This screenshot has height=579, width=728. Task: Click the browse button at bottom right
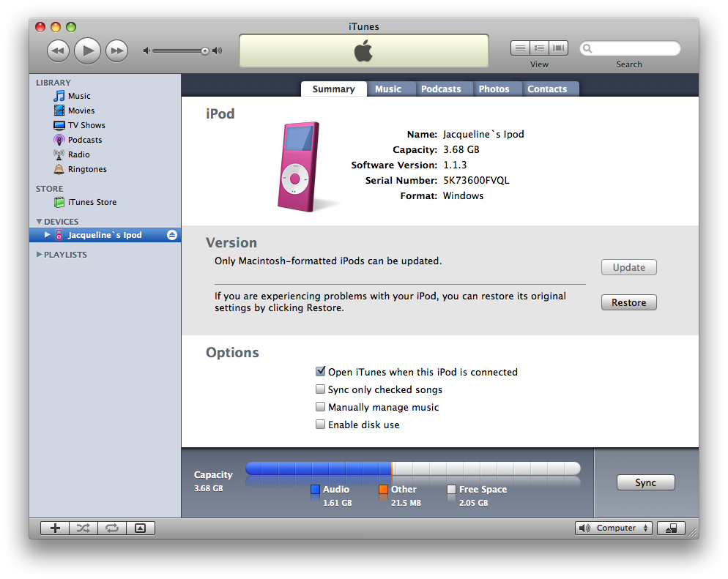[x=672, y=528]
